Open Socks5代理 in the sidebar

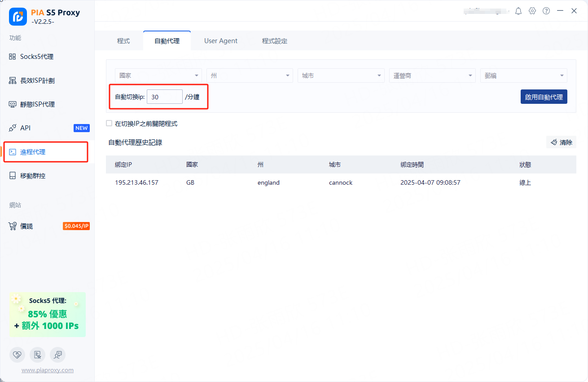click(37, 57)
